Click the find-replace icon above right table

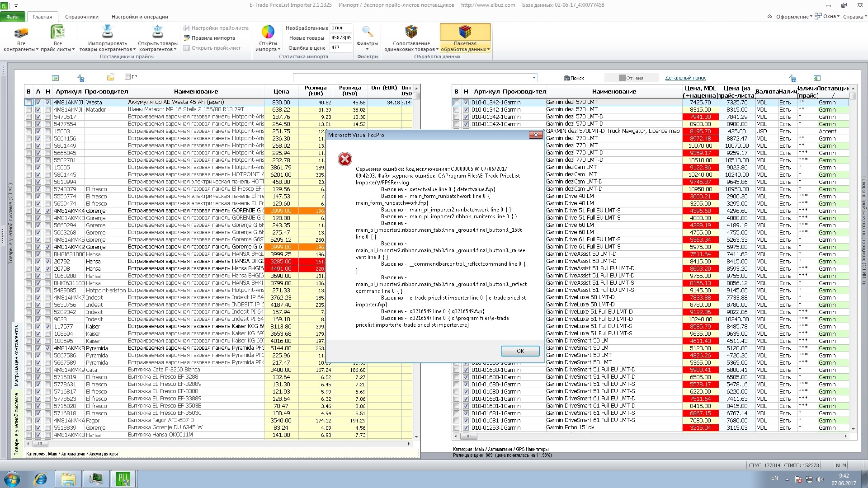(793, 78)
